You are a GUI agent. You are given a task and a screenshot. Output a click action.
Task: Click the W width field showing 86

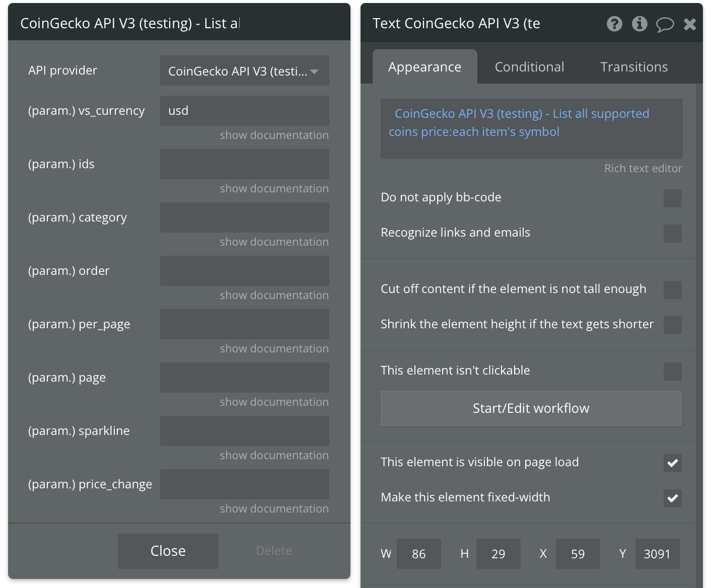(419, 554)
